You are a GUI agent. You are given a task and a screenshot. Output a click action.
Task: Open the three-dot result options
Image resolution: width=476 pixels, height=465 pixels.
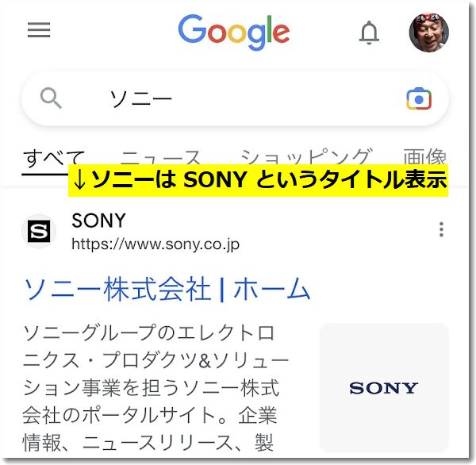click(441, 229)
